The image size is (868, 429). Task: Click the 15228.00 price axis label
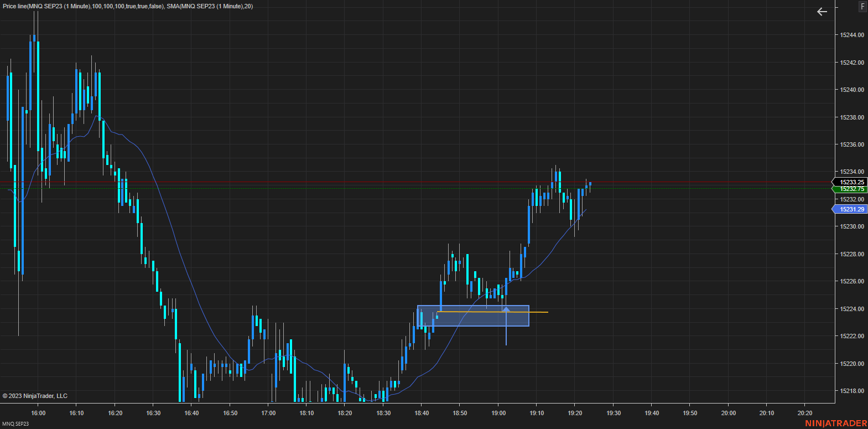coord(852,254)
